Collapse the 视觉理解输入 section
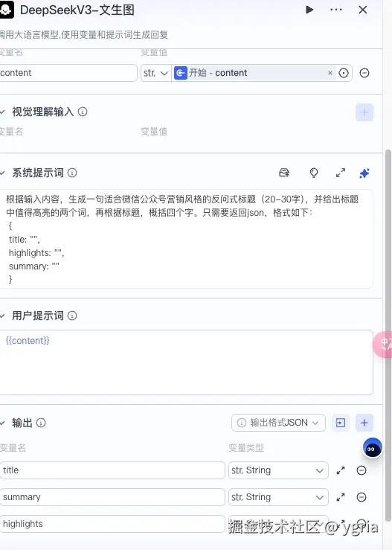 pos(3,112)
